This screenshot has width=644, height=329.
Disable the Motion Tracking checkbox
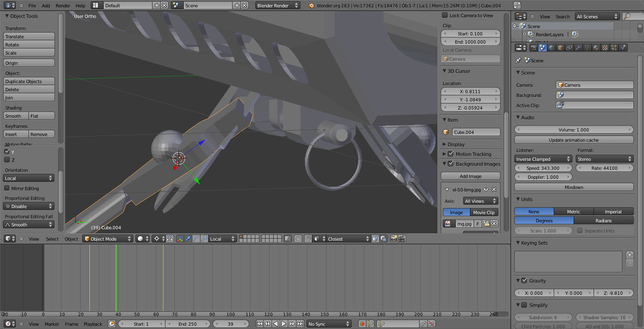click(x=450, y=154)
